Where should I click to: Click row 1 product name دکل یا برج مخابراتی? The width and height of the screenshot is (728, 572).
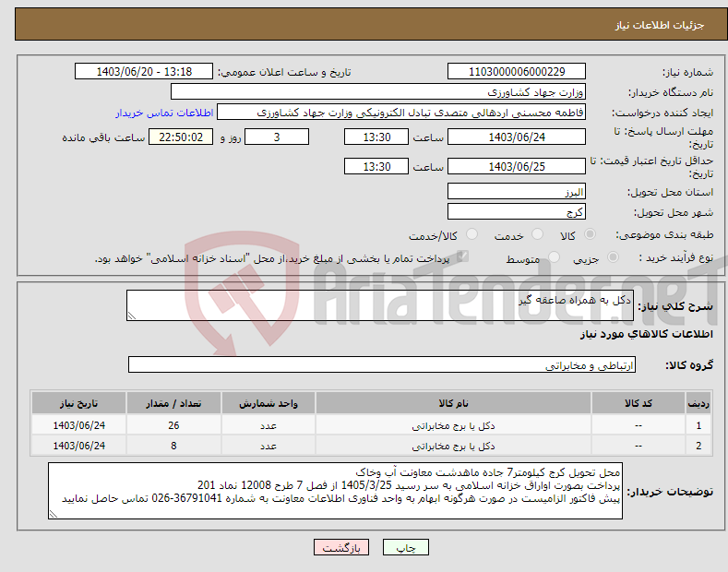pyautogui.click(x=453, y=425)
